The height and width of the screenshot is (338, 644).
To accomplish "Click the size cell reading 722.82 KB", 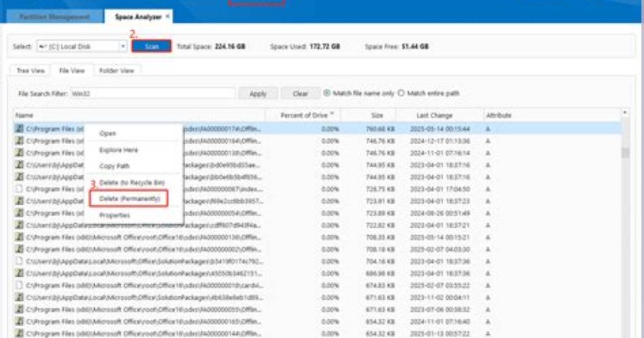I will [380, 226].
